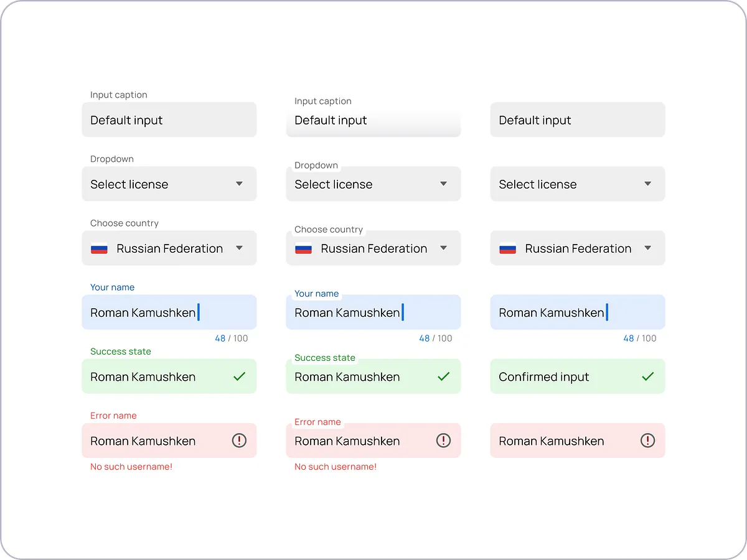Click the left-column blue Your name input field
The image size is (747, 560).
[169, 312]
